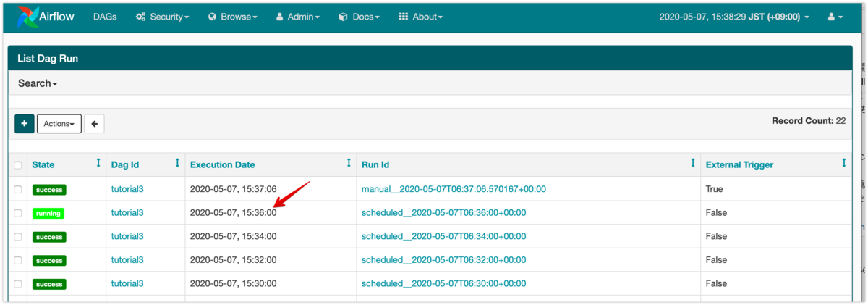Open the Security dropdown menu

pos(163,17)
